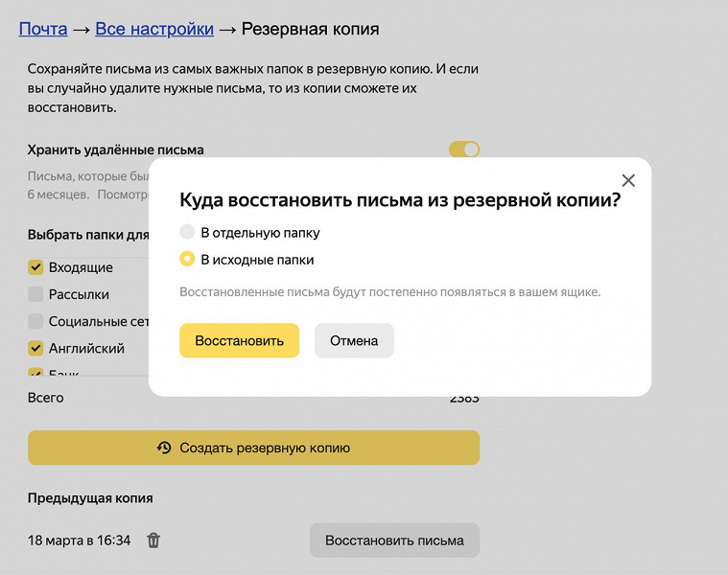Toggle 'Хранить удалённые письма' switch
Image resolution: width=728 pixels, height=575 pixels.
[x=464, y=149]
